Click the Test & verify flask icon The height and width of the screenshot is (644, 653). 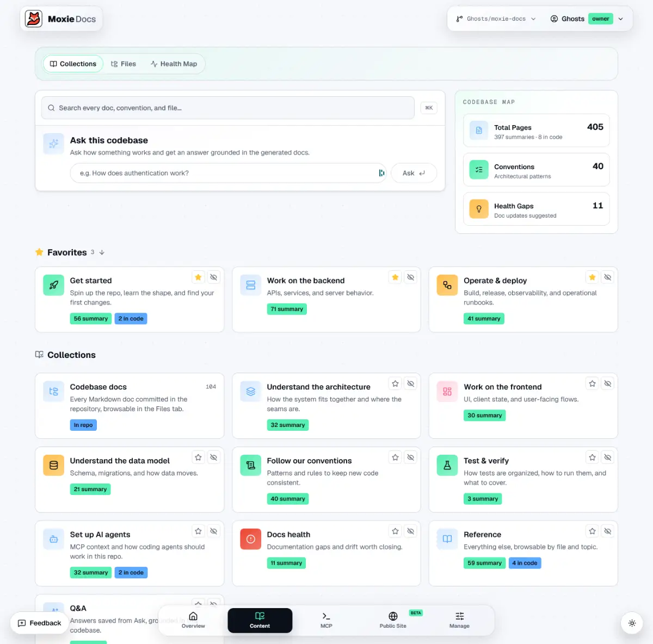tap(447, 465)
